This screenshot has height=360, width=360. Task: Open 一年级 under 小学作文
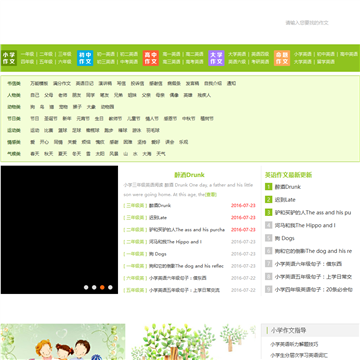[27, 54]
